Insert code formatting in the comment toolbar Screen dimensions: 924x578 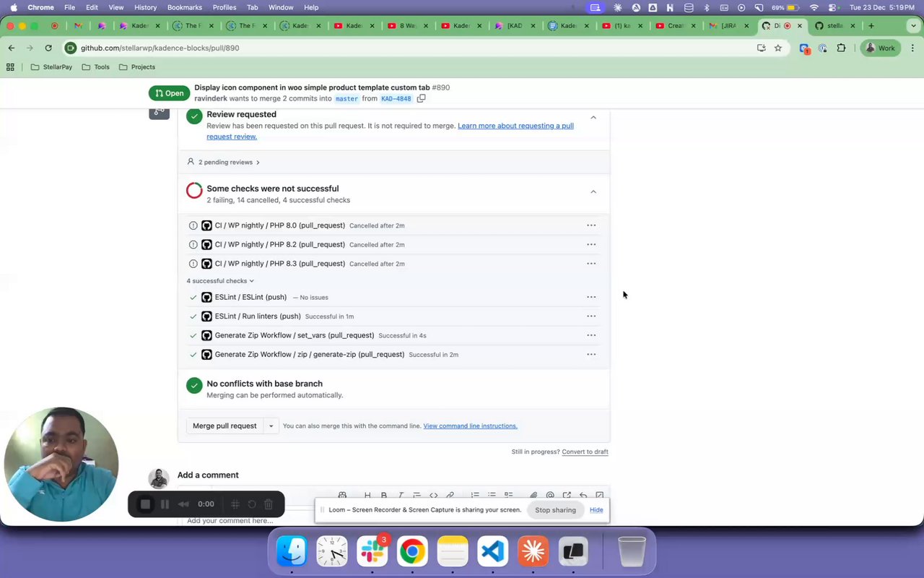[x=434, y=496]
